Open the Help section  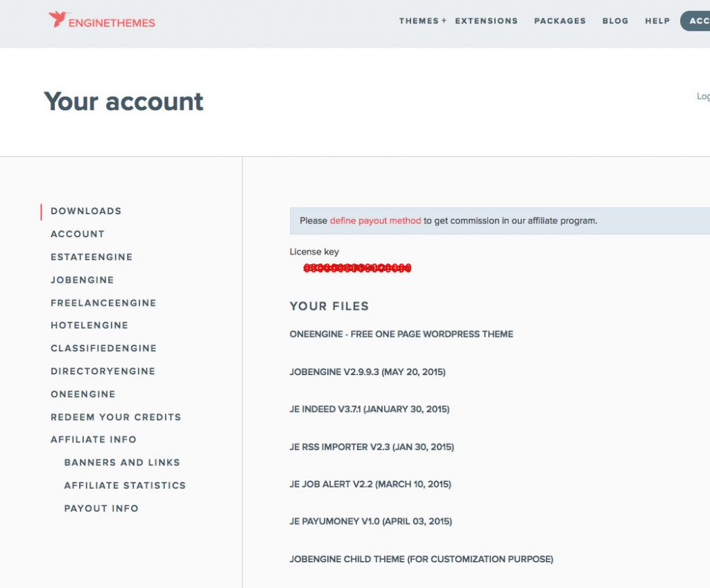(x=657, y=21)
